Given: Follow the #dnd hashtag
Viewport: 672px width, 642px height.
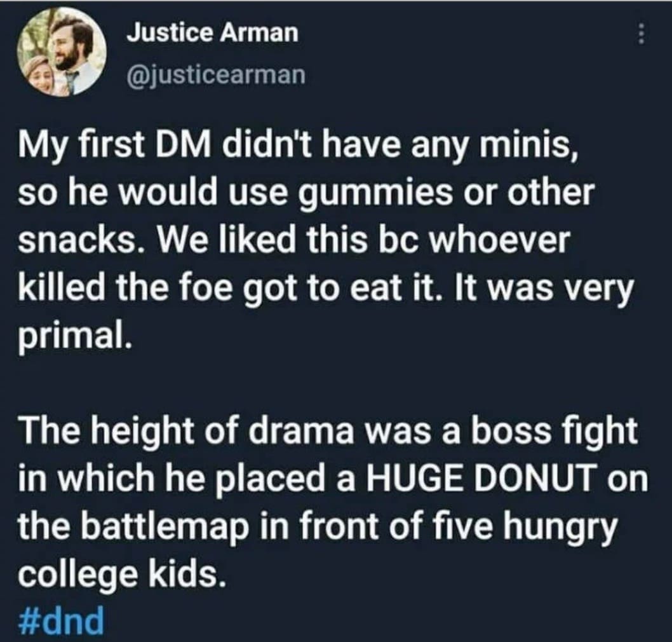Looking at the screenshot, I should click(x=62, y=622).
